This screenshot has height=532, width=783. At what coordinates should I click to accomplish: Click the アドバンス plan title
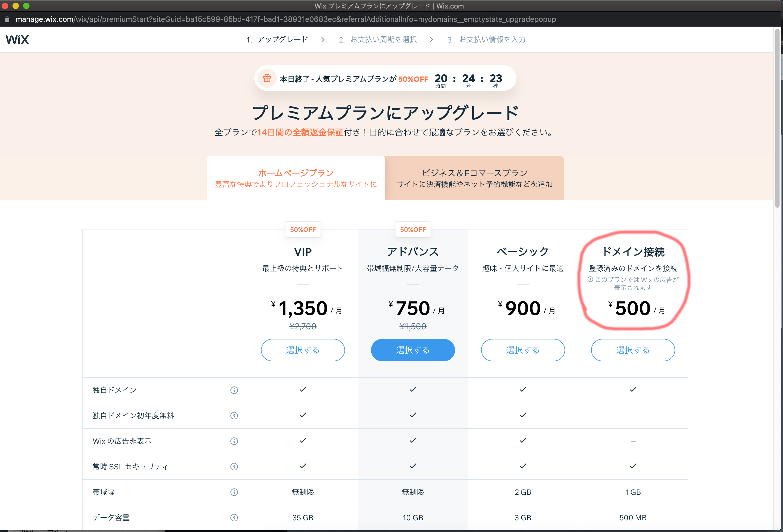[413, 252]
